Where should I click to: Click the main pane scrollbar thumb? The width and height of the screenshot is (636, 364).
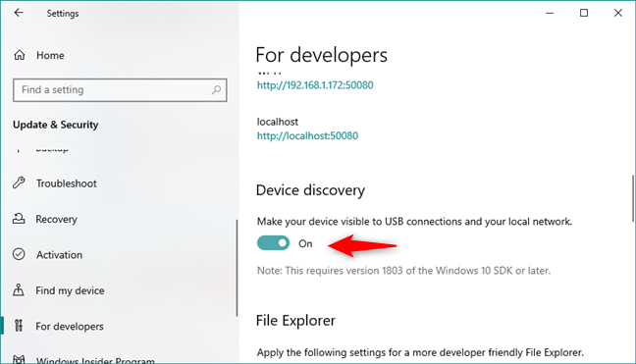(x=633, y=198)
